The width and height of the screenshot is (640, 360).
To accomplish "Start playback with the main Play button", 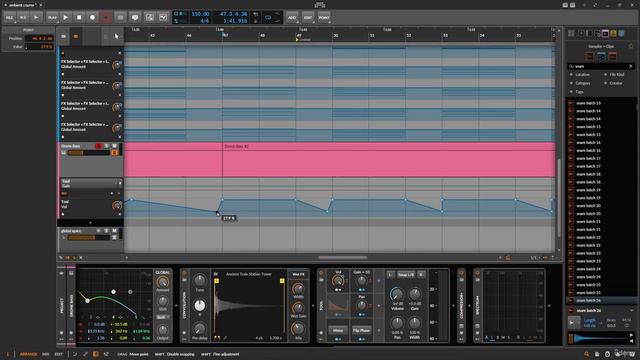I will pyautogui.click(x=65, y=18).
